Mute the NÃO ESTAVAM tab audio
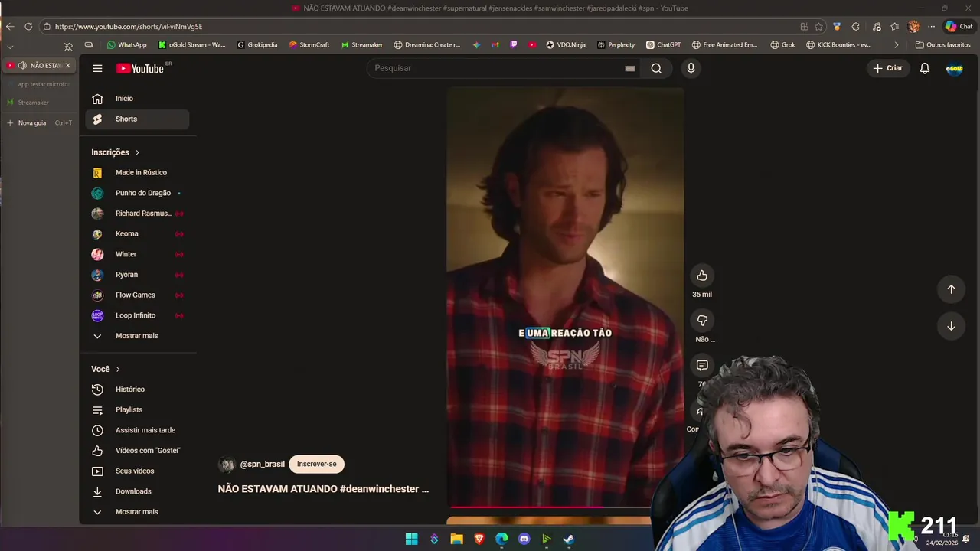 click(x=21, y=65)
